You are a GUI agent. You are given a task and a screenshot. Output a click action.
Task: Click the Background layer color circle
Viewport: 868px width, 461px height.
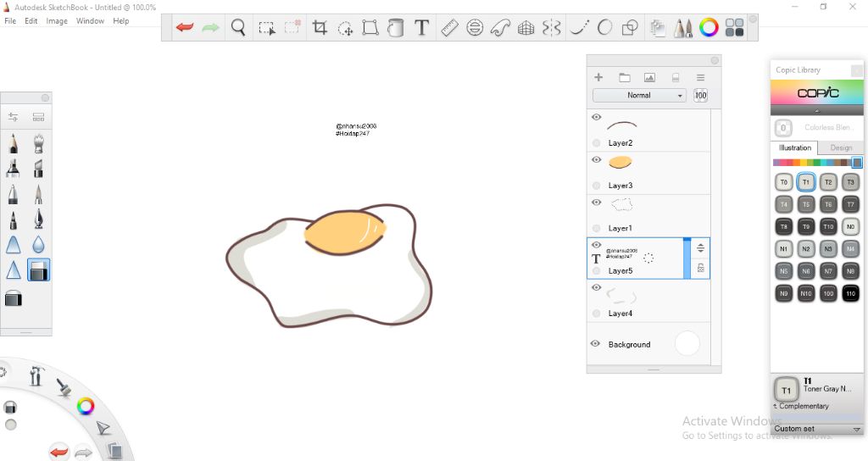687,344
